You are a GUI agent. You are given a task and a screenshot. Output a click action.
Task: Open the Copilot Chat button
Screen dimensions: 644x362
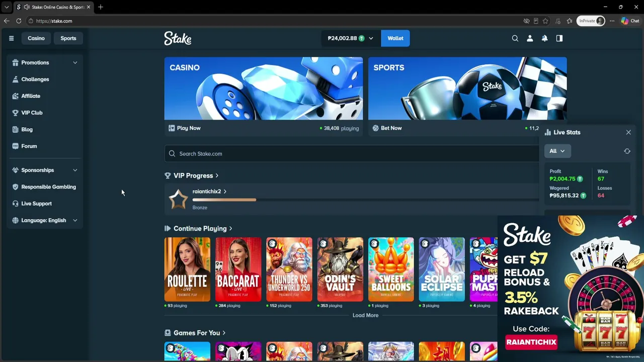[x=630, y=21]
